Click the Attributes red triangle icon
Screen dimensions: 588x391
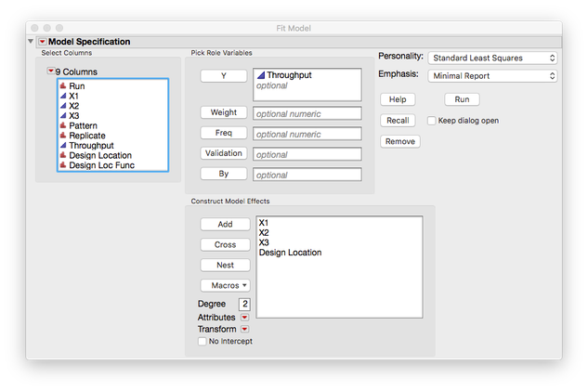(x=244, y=318)
